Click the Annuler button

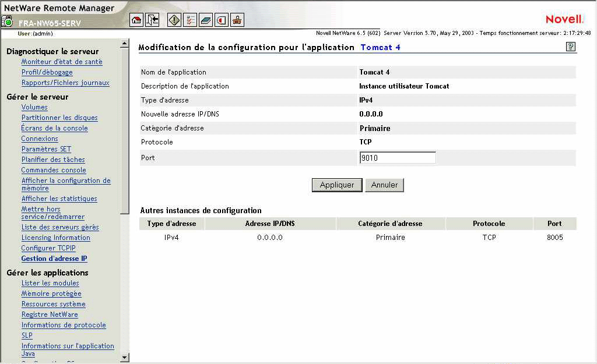coord(385,185)
